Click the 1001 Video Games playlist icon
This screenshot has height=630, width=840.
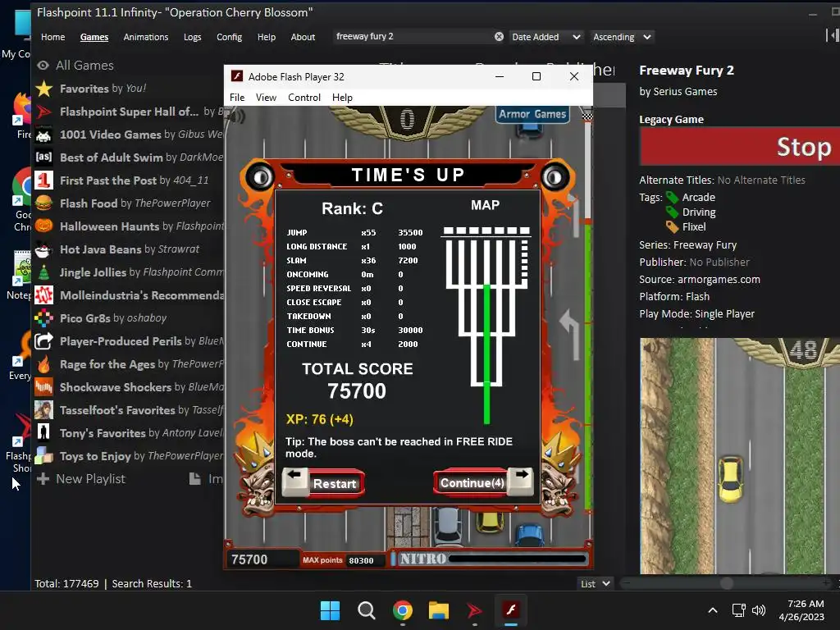(44, 135)
